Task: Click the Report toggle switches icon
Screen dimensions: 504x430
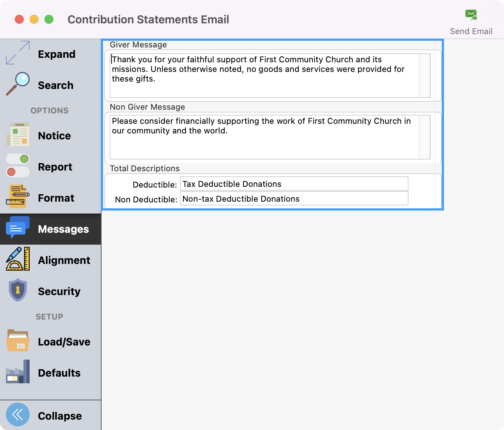Action: pyautogui.click(x=18, y=166)
